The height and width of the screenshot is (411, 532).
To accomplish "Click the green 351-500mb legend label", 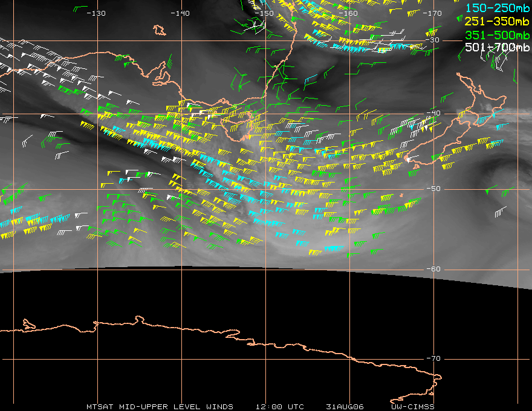I will coord(497,35).
